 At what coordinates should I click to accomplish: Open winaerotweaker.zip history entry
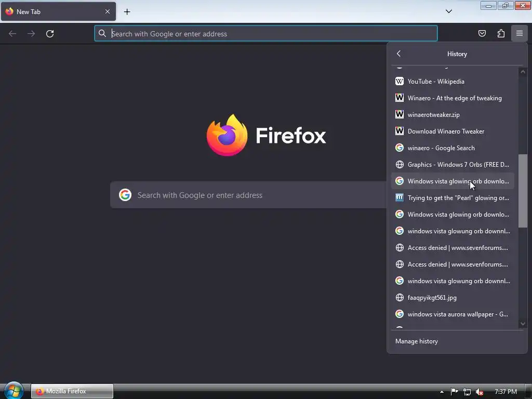point(453,115)
